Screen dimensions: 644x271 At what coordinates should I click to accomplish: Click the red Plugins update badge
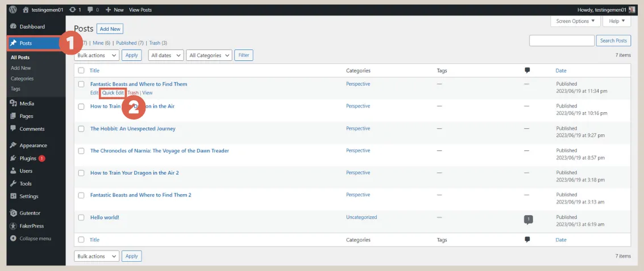click(42, 158)
